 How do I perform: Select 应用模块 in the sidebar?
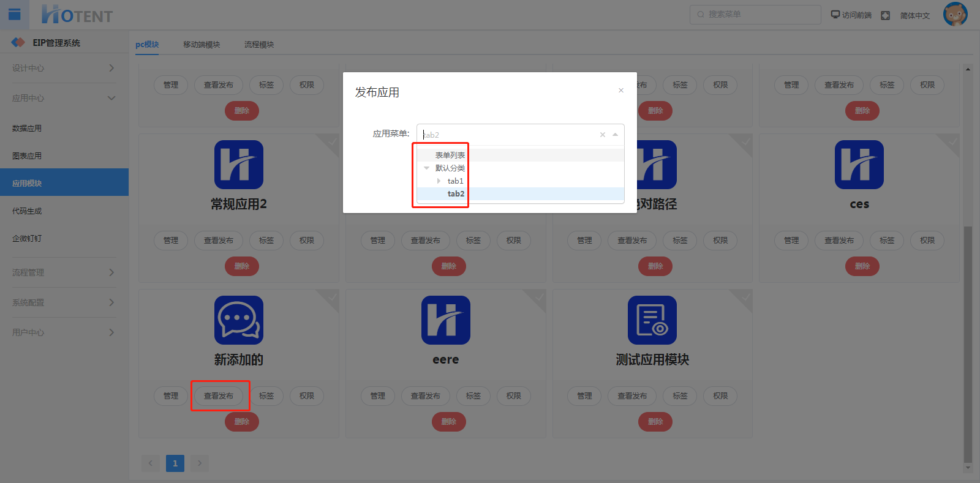click(64, 182)
